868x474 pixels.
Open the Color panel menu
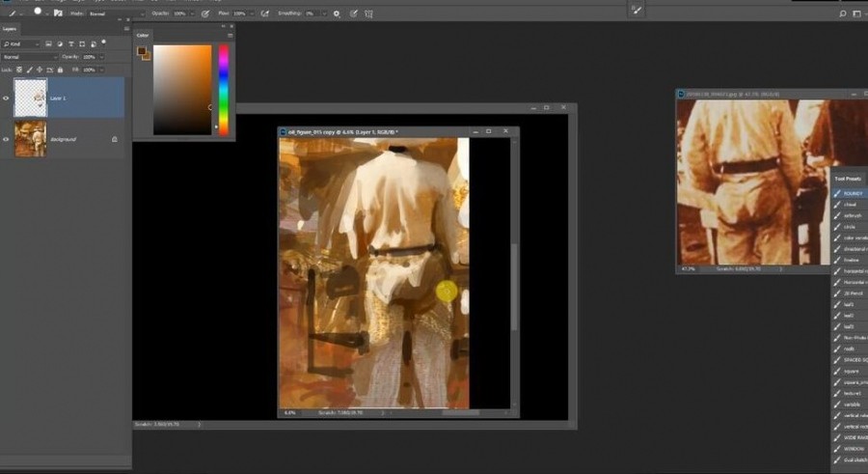pyautogui.click(x=230, y=35)
